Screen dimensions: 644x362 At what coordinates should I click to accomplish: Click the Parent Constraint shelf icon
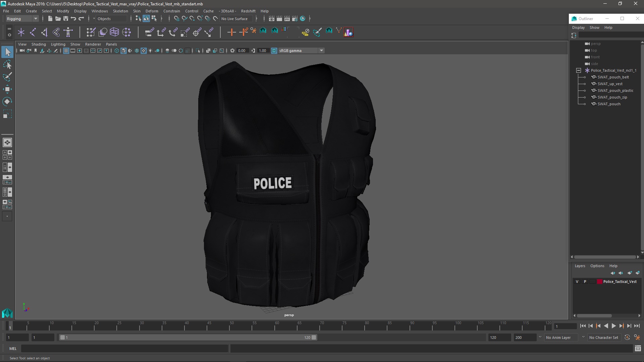[x=149, y=32]
